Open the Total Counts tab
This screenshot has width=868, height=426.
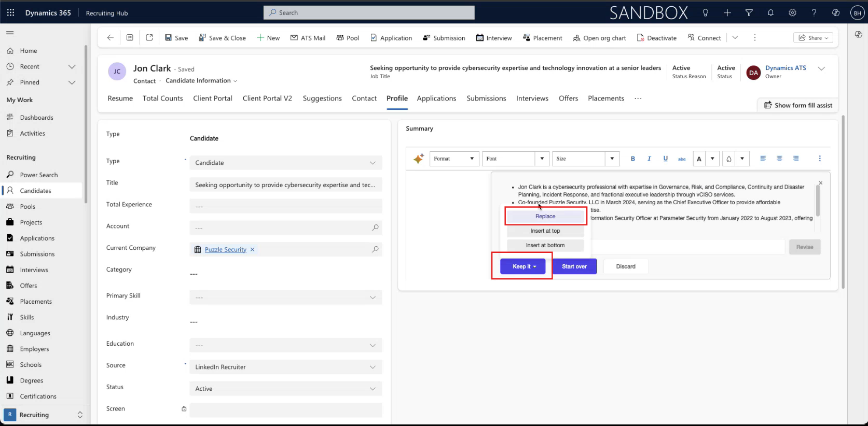[x=163, y=98]
